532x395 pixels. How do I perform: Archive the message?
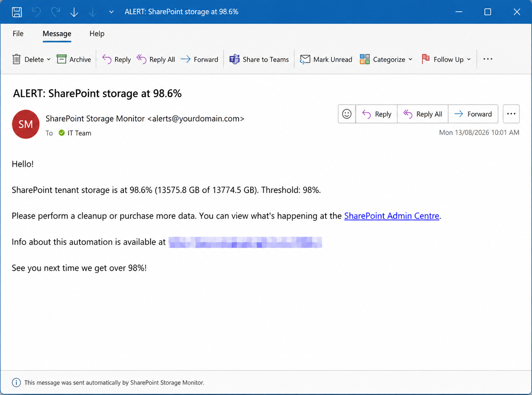click(x=74, y=59)
